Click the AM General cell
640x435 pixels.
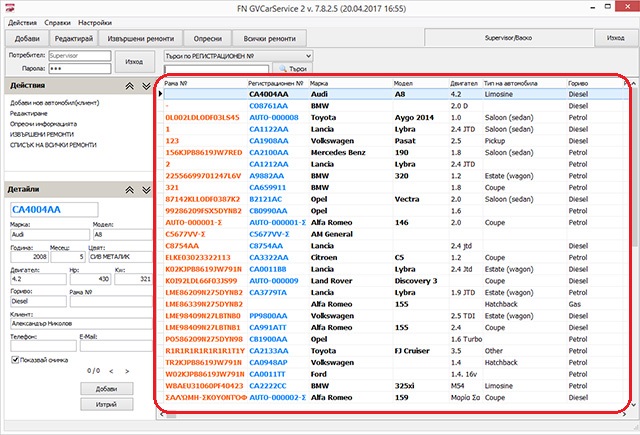click(x=331, y=234)
